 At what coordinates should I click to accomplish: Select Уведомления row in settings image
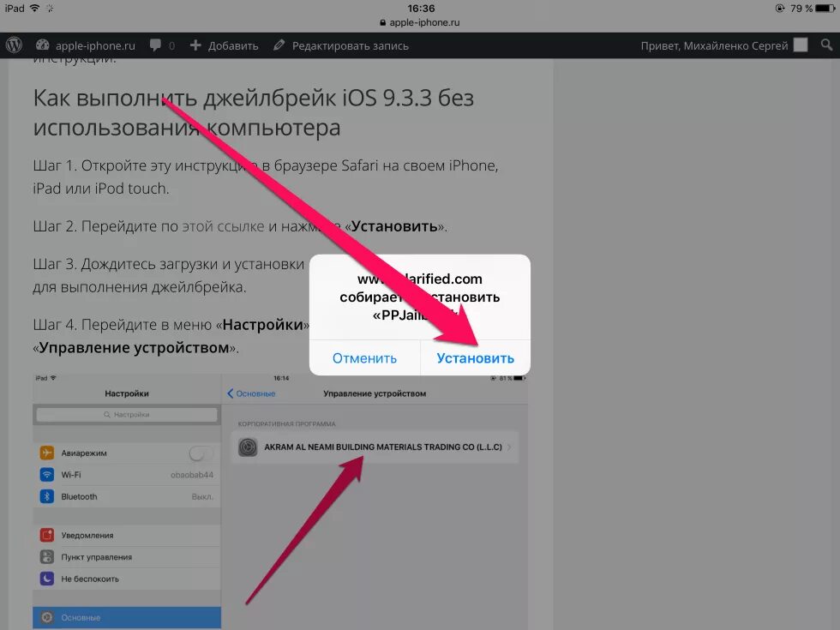click(127, 535)
